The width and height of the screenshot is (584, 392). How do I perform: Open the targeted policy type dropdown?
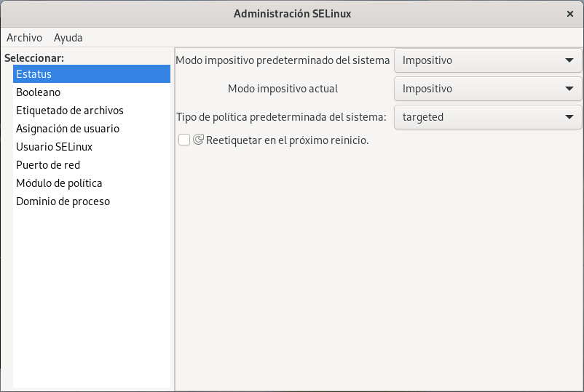point(487,116)
